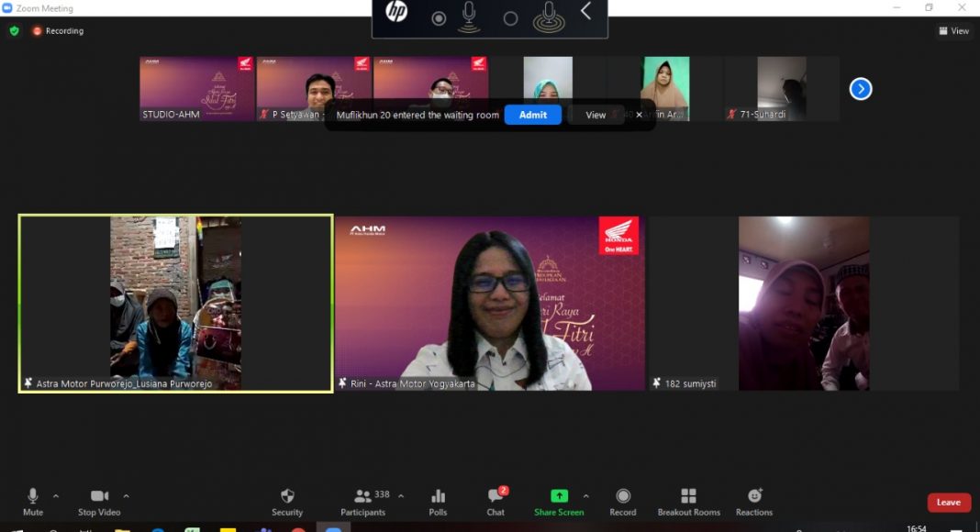Click the red Leave button
980x532 pixels.
pos(949,503)
